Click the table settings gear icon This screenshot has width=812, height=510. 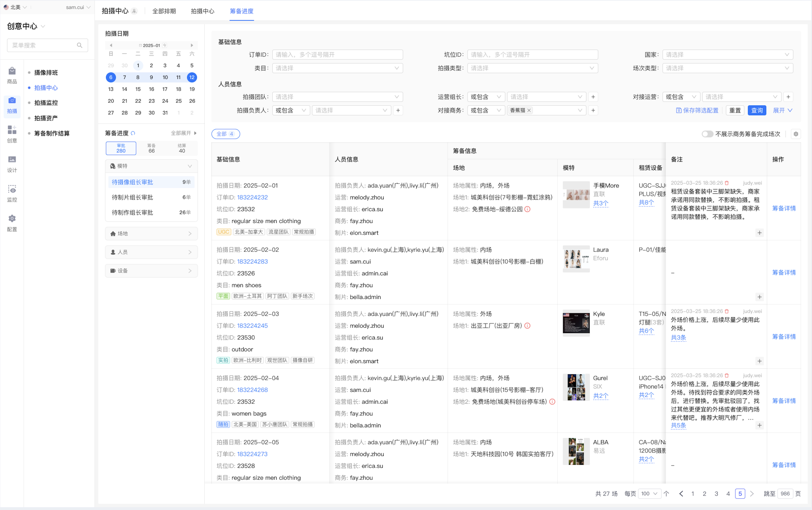796,134
